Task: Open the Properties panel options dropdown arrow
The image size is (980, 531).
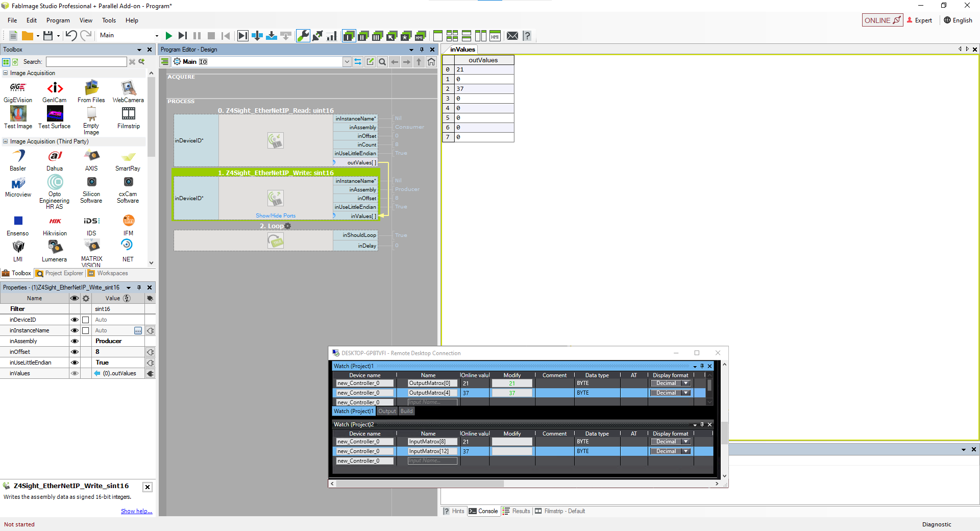Action: click(x=129, y=288)
